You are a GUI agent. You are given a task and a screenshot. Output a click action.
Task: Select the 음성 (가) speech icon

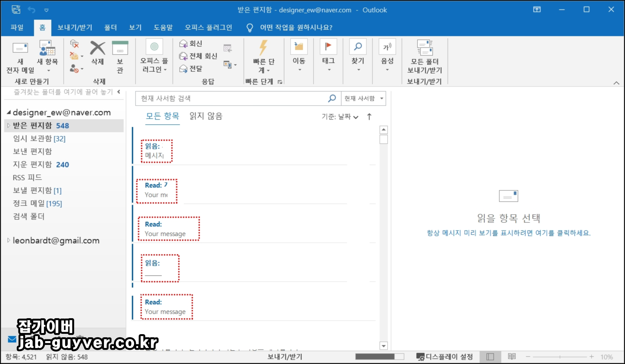386,46
